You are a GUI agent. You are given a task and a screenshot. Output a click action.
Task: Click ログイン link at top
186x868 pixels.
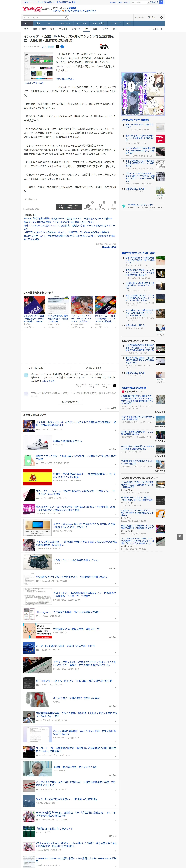click(57, 11)
